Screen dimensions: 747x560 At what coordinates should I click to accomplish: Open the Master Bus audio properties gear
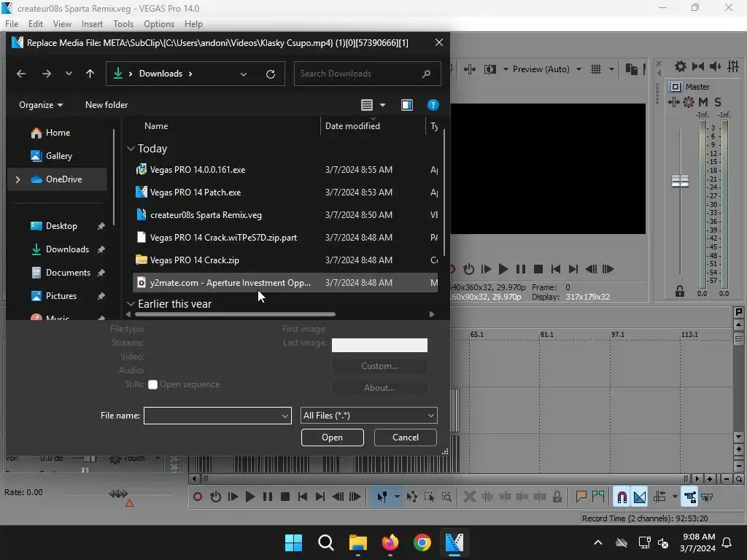click(681, 66)
